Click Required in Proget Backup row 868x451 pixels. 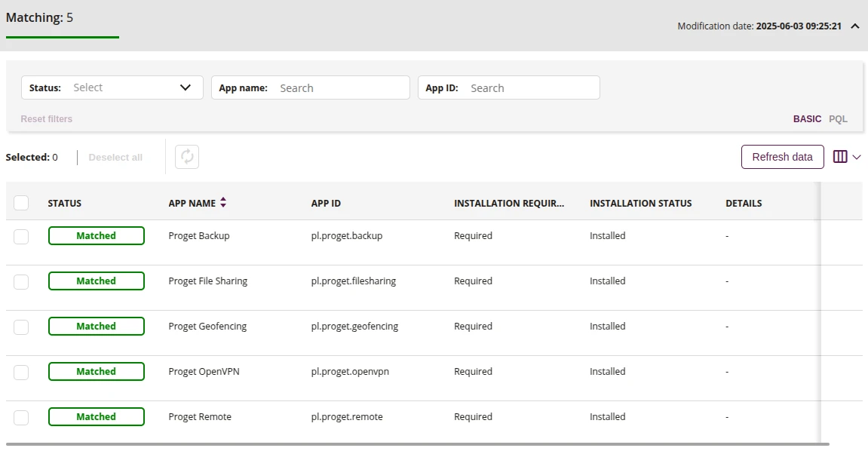coord(473,236)
